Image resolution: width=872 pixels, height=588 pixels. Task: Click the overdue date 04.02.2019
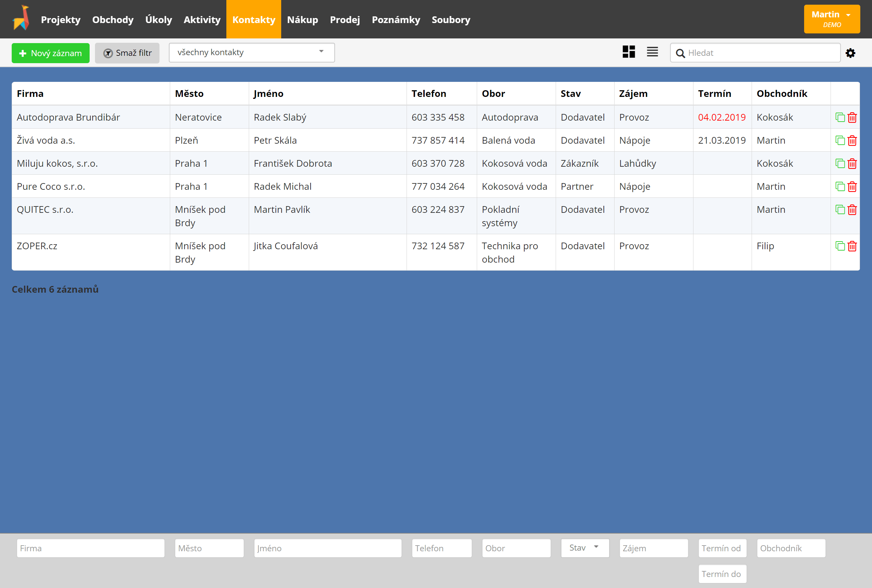click(x=722, y=117)
